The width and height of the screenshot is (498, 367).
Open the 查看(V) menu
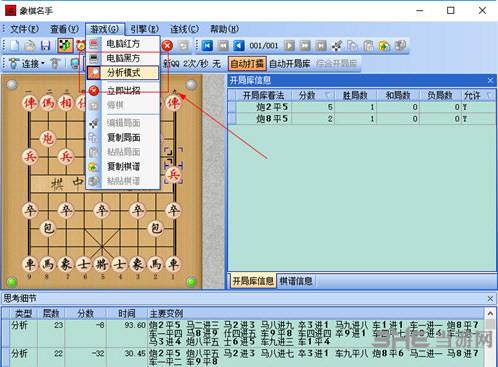[x=64, y=29]
